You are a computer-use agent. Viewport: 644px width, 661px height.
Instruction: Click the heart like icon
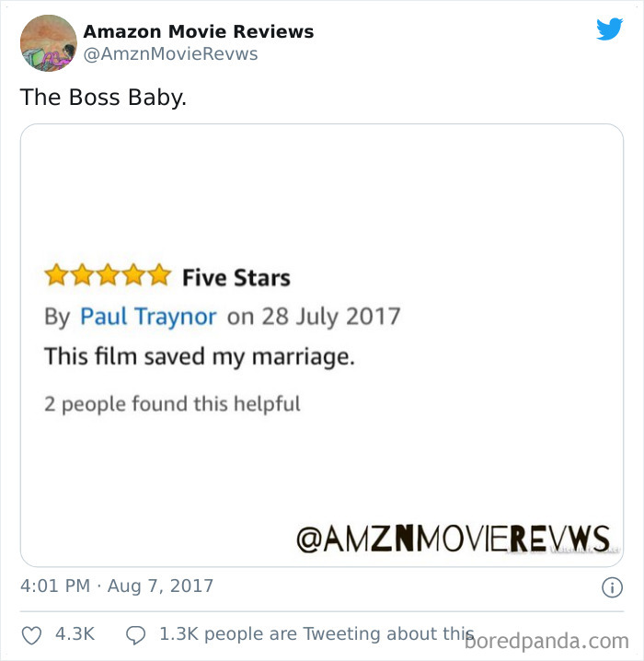31,635
